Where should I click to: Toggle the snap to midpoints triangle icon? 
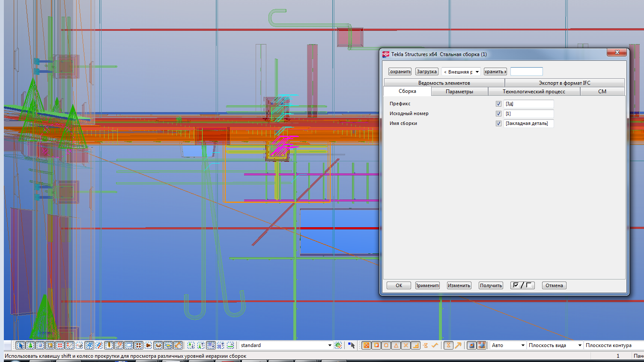[396, 345]
